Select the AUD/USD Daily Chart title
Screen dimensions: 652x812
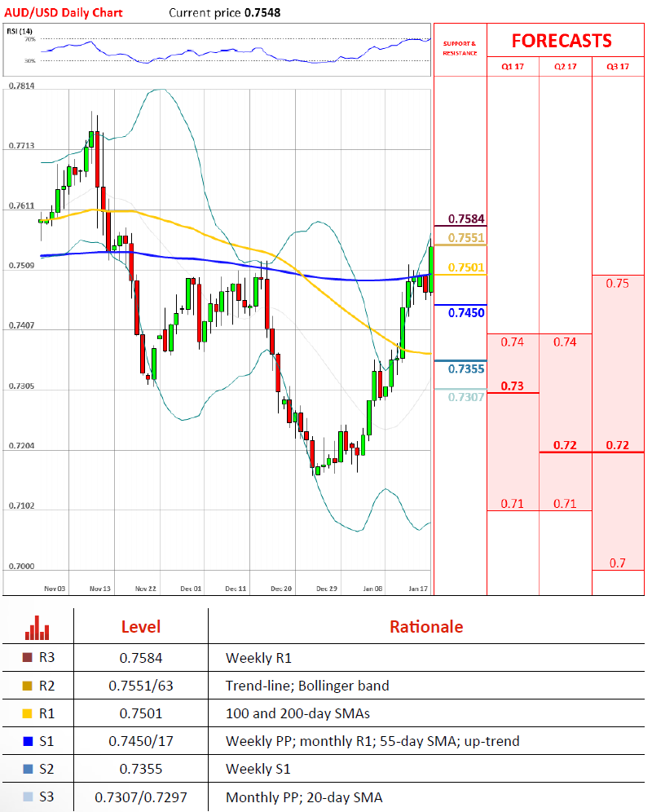tap(64, 12)
